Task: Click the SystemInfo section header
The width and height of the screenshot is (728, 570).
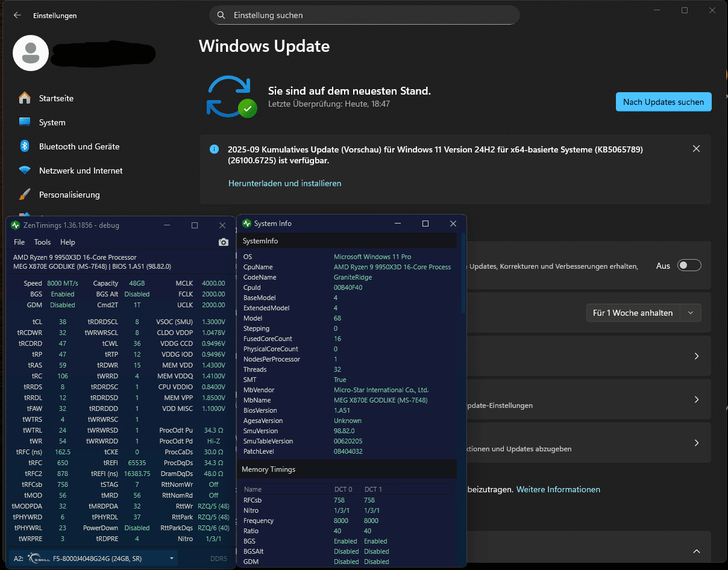Action: [x=347, y=241]
